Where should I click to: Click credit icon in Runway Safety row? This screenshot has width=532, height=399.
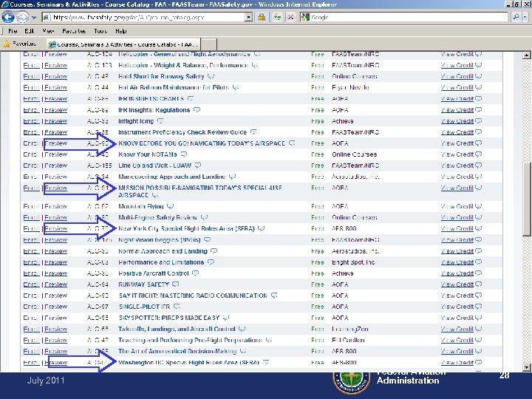tap(478, 284)
